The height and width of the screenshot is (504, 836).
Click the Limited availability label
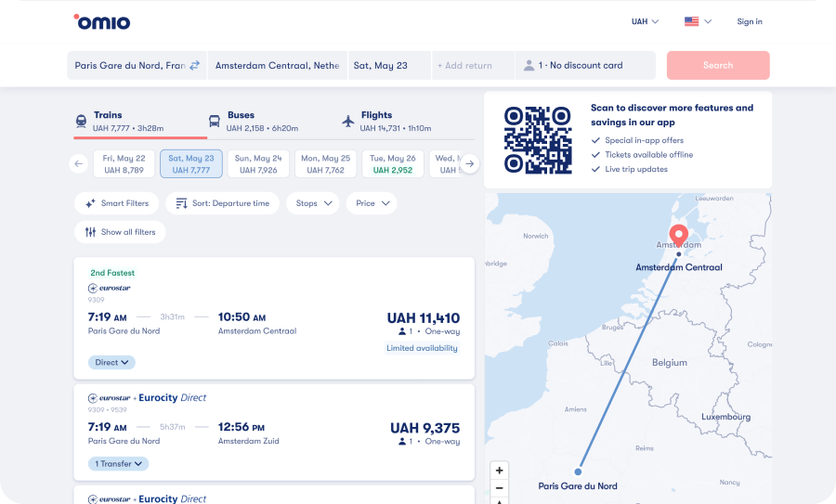(x=422, y=348)
